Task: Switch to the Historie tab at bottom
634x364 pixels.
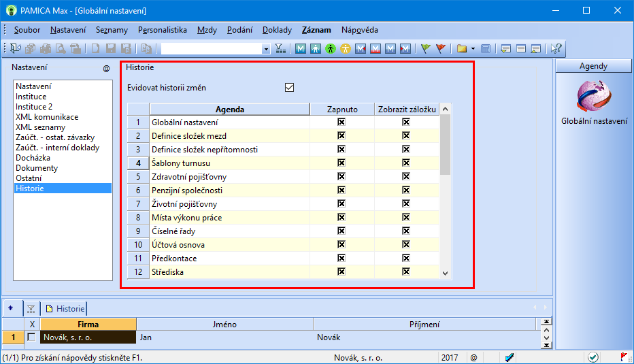Action: click(65, 309)
